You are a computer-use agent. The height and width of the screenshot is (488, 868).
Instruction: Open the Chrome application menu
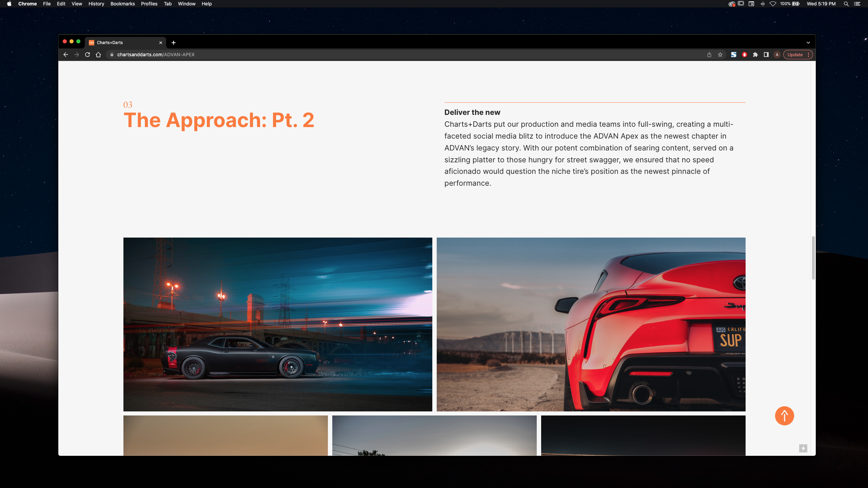point(27,4)
